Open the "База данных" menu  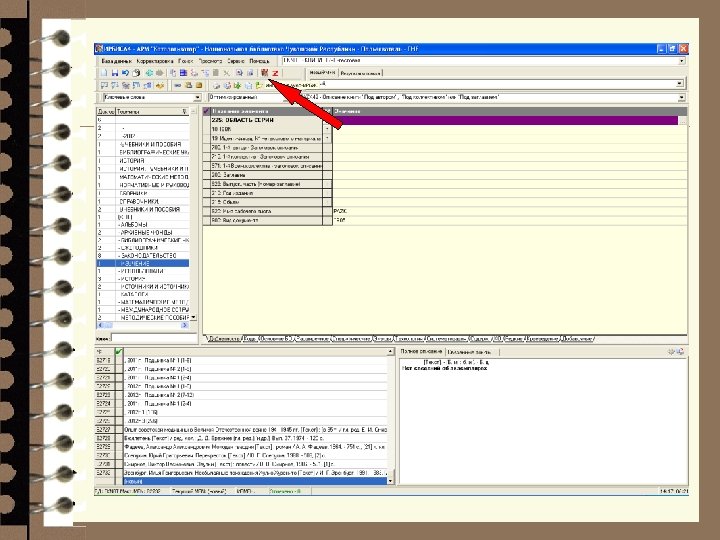[116, 61]
